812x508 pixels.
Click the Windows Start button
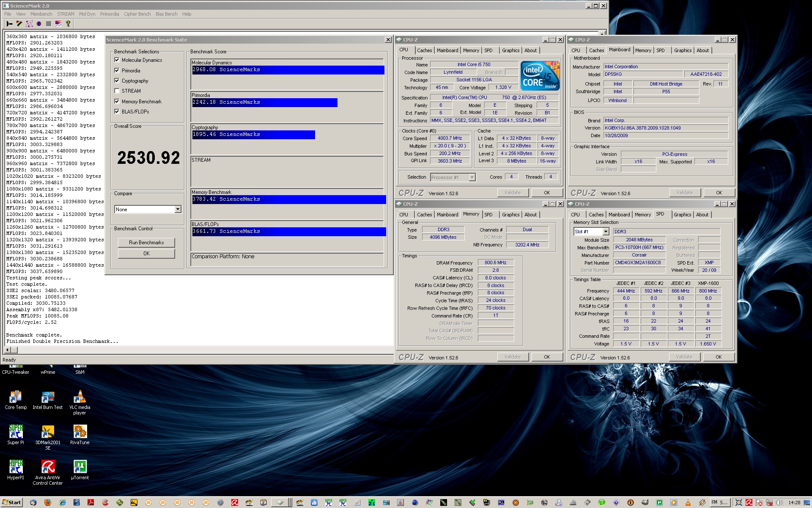[x=11, y=502]
